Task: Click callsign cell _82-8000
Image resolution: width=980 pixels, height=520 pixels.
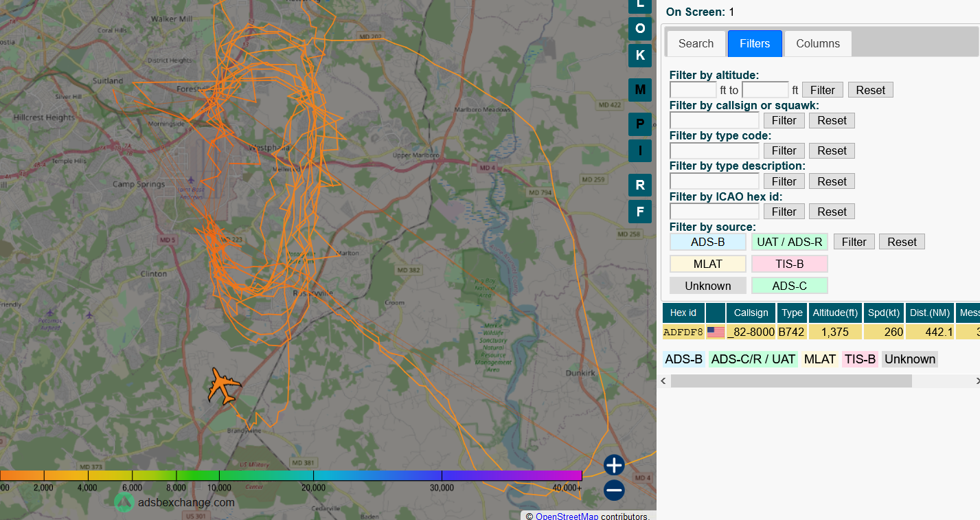Action: point(751,332)
